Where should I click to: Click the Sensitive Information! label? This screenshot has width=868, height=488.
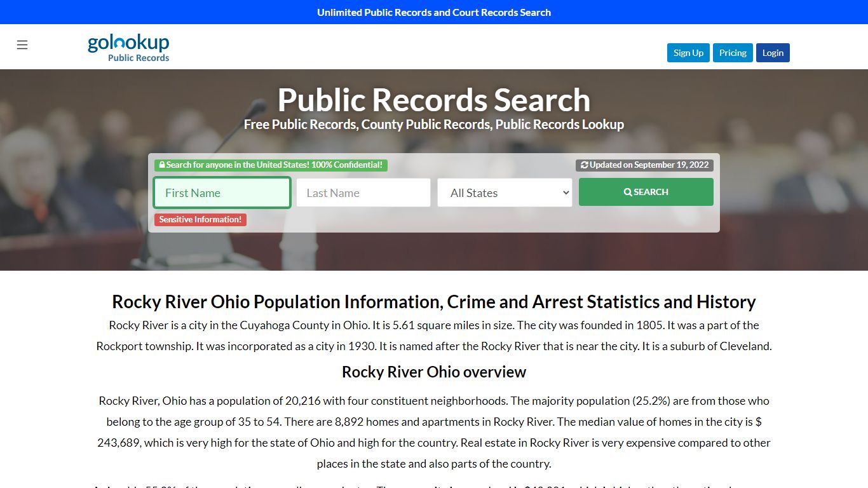click(200, 219)
